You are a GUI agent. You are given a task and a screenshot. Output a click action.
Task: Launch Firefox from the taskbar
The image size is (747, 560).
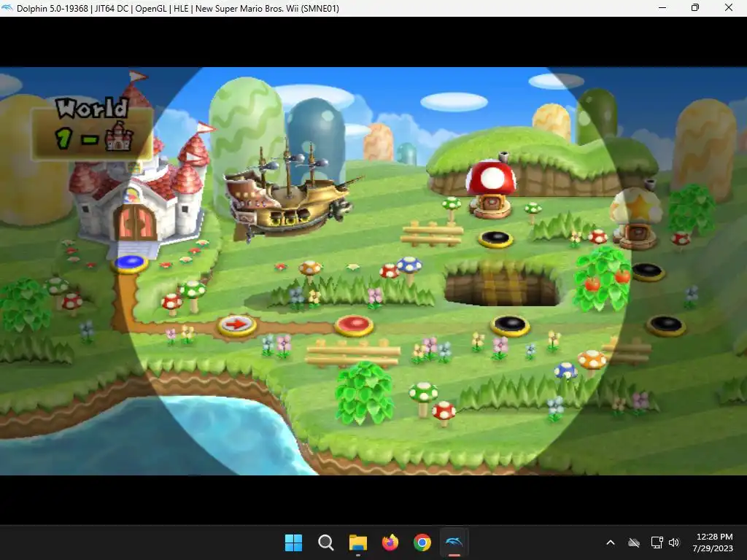tap(390, 542)
